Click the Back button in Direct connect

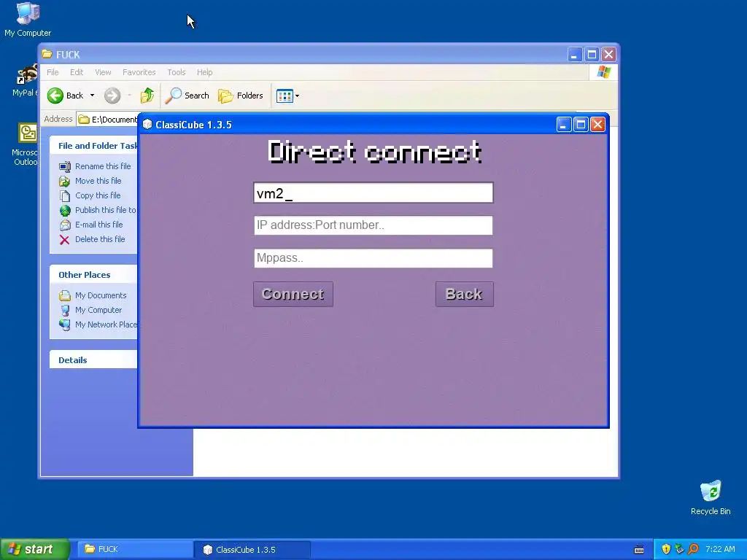click(x=464, y=294)
